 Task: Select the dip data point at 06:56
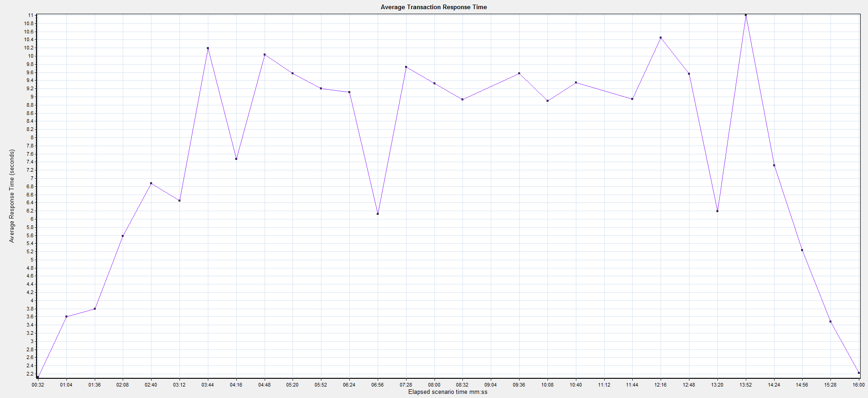(378, 214)
